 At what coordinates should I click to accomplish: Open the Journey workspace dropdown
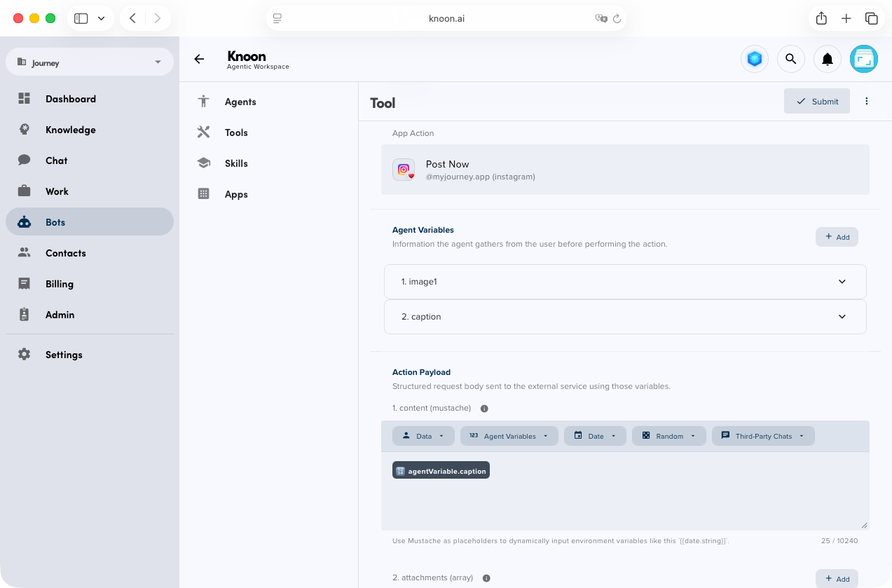point(89,62)
